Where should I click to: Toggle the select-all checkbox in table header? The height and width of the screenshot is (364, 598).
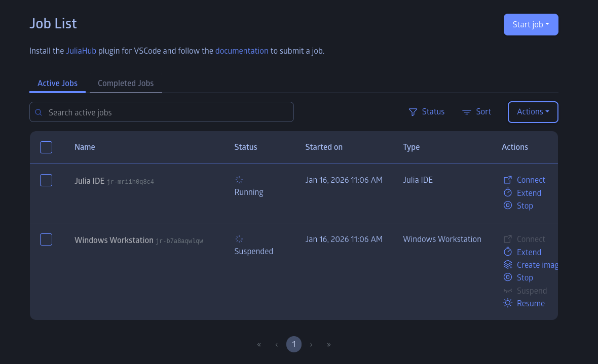[x=46, y=147]
